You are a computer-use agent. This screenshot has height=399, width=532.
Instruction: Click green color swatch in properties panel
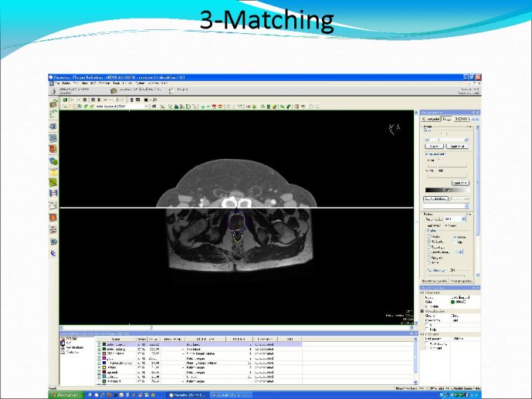tap(453, 302)
